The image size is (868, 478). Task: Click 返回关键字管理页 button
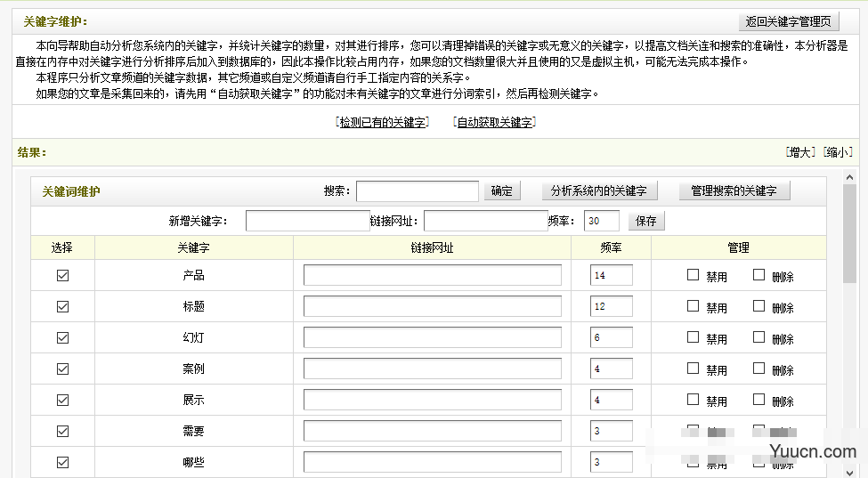pos(789,21)
